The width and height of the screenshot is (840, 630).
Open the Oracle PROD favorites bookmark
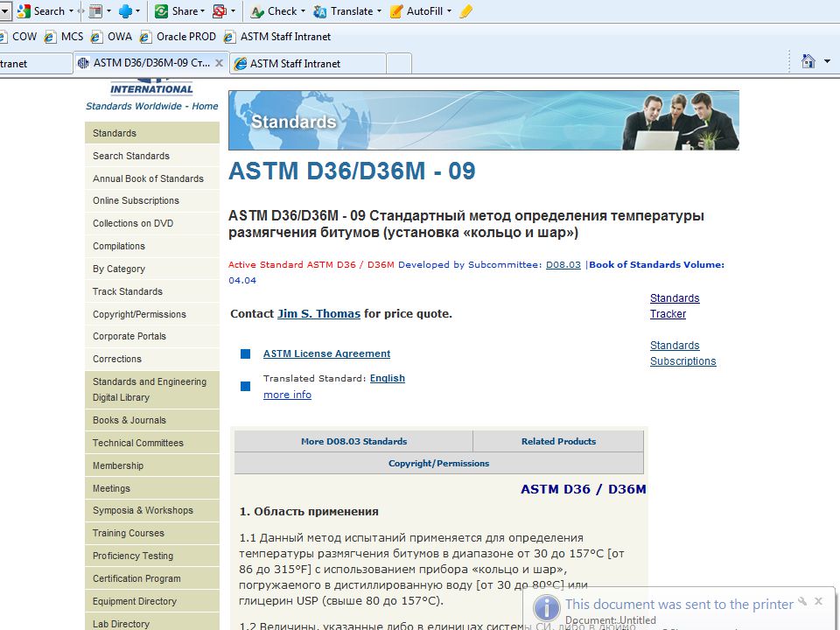178,37
